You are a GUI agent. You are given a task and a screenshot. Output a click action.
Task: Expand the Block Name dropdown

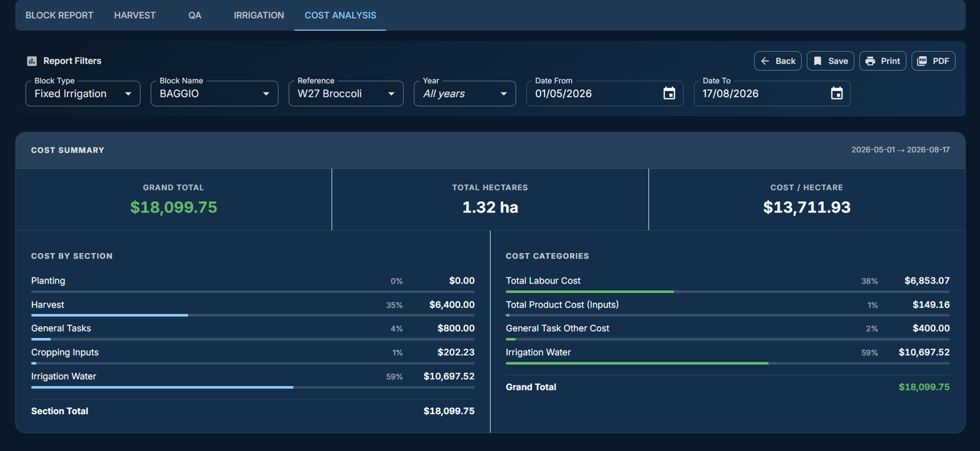(x=214, y=94)
